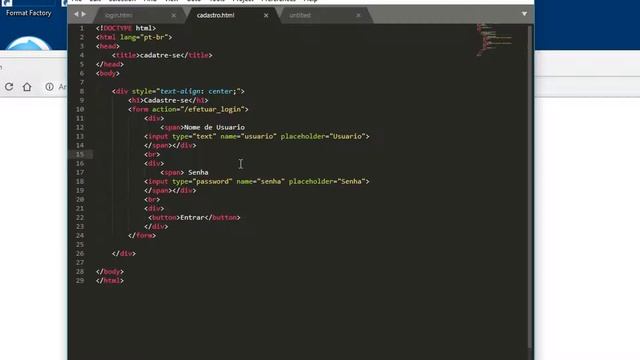The height and width of the screenshot is (360, 640).
Task: Click line number 25 in the gutter
Action: point(80,244)
